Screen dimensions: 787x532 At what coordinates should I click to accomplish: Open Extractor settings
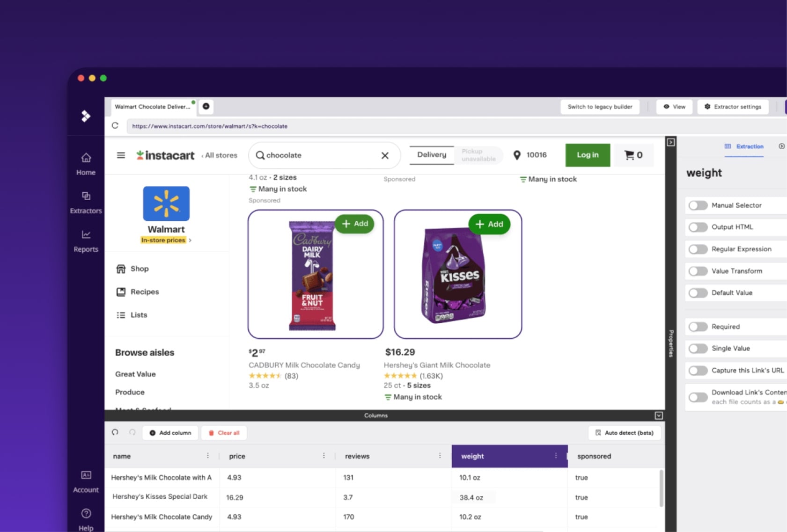[x=733, y=107]
